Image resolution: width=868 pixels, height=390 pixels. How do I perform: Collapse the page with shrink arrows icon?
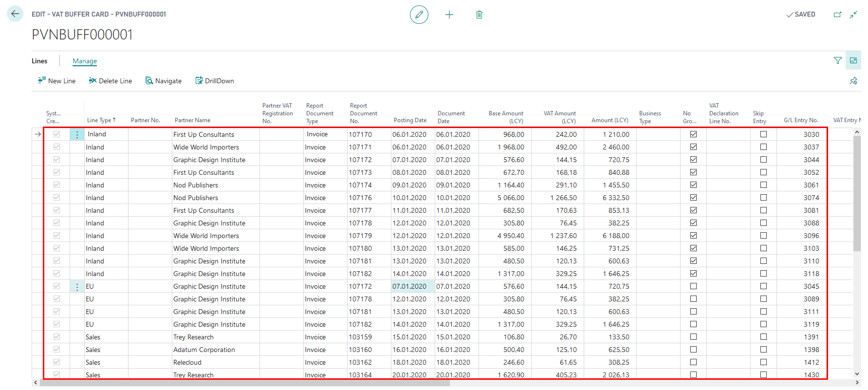point(853,15)
